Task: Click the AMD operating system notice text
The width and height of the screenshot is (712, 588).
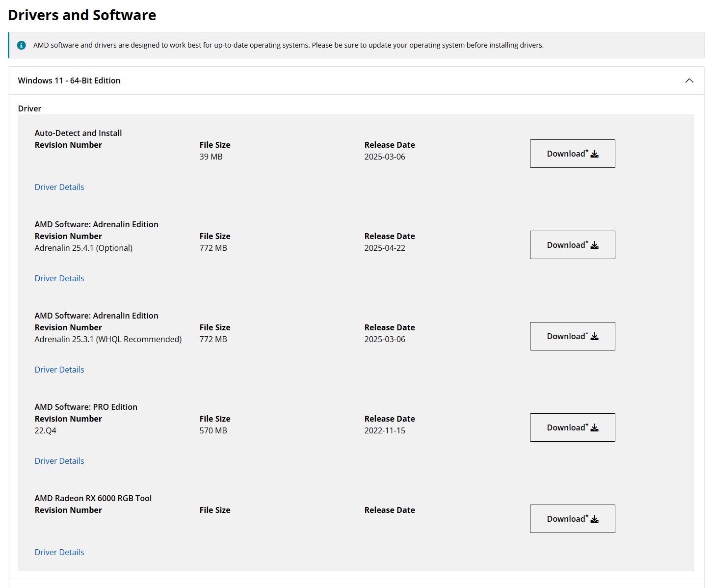Action: (289, 45)
